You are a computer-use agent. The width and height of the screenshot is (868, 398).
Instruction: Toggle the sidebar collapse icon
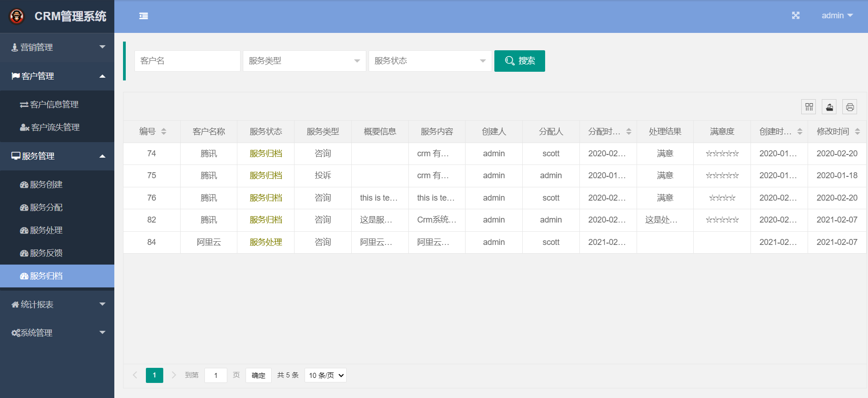[x=144, y=16]
